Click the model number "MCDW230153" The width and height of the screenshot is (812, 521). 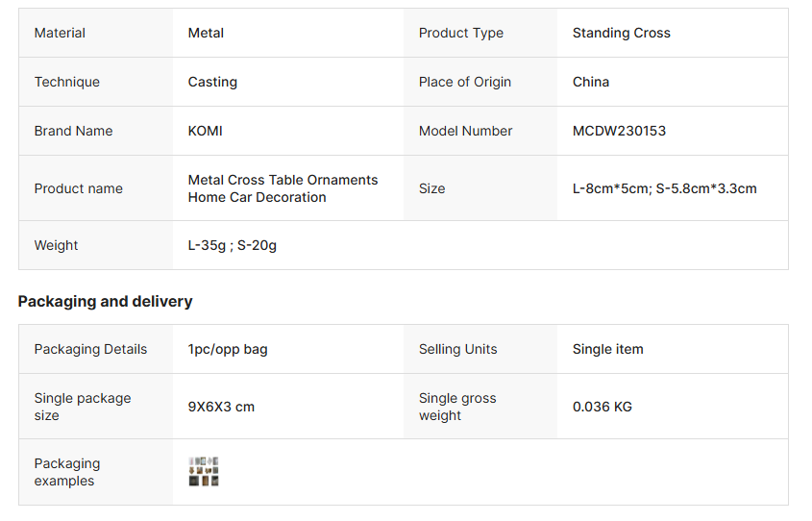coord(619,131)
